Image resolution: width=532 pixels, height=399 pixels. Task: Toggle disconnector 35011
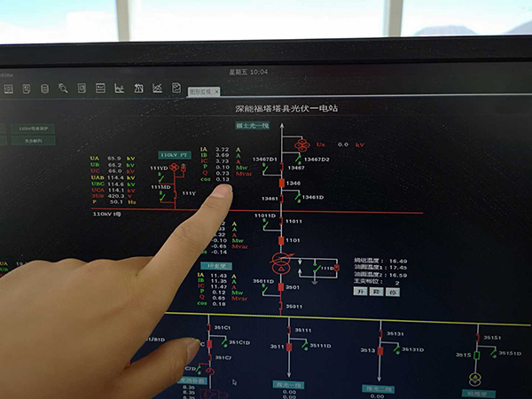pyautogui.click(x=280, y=306)
